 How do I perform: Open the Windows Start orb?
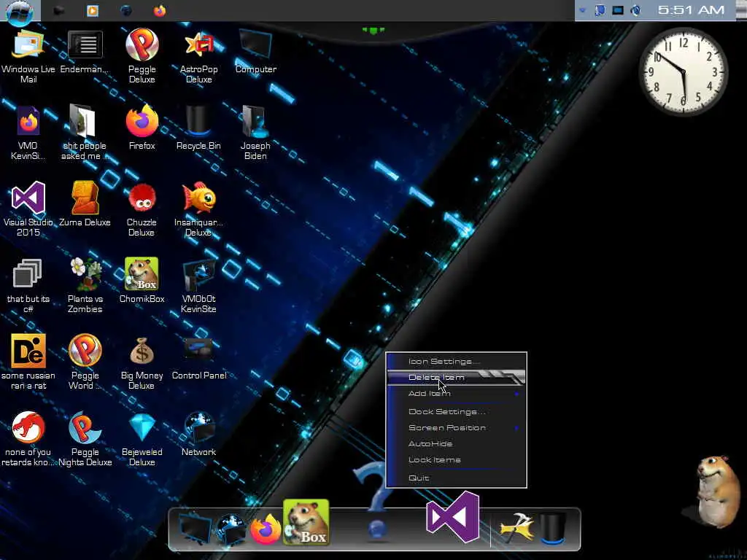(x=20, y=12)
